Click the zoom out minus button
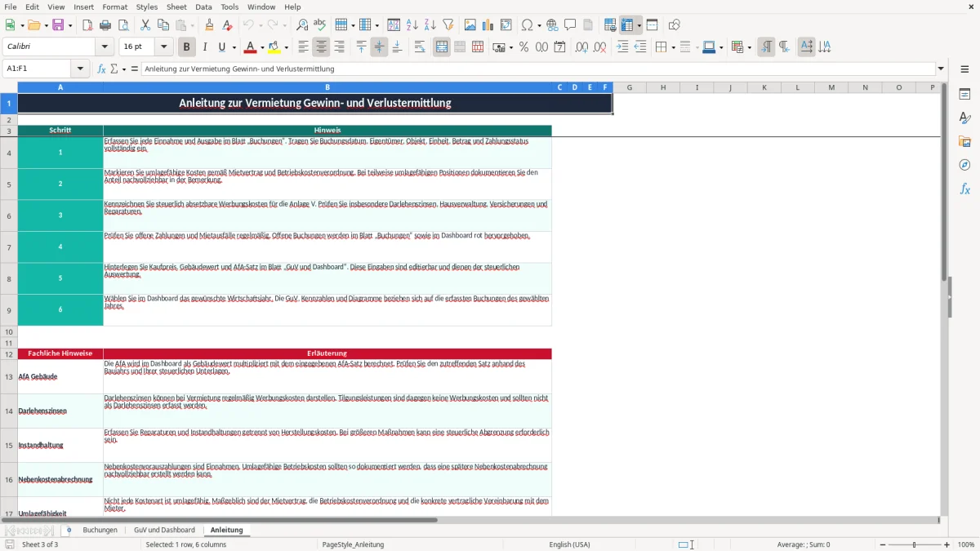 click(881, 544)
